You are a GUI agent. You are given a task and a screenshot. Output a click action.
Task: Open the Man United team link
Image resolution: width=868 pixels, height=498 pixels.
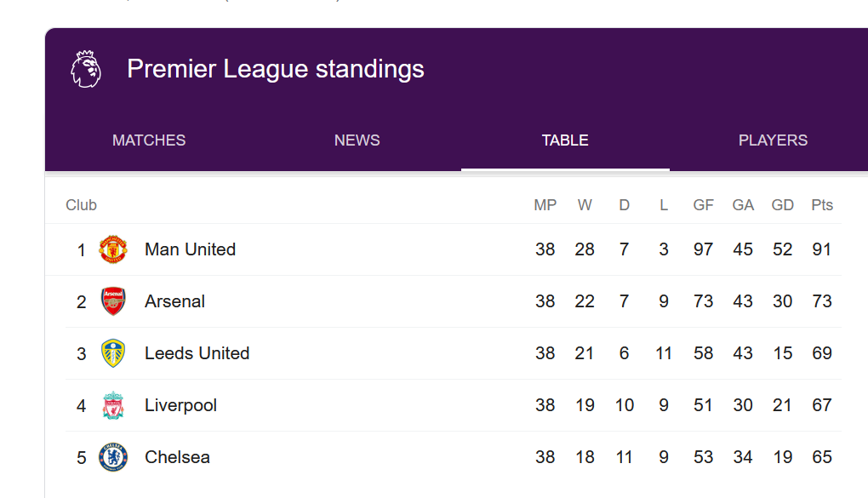click(x=190, y=249)
